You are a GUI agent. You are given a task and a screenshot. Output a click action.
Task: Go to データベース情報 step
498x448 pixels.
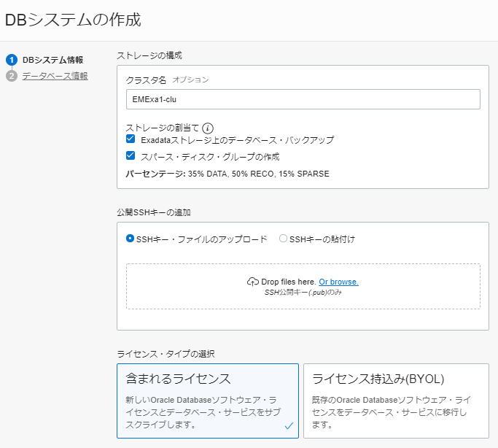pyautogui.click(x=55, y=76)
